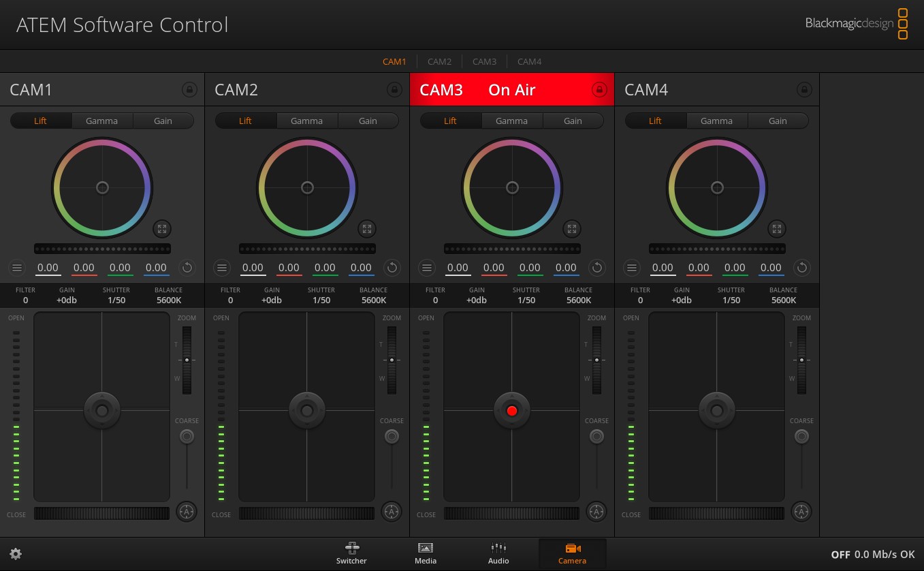The image size is (924, 571).
Task: Open CAM1 filter setting
Action: [x=25, y=295]
